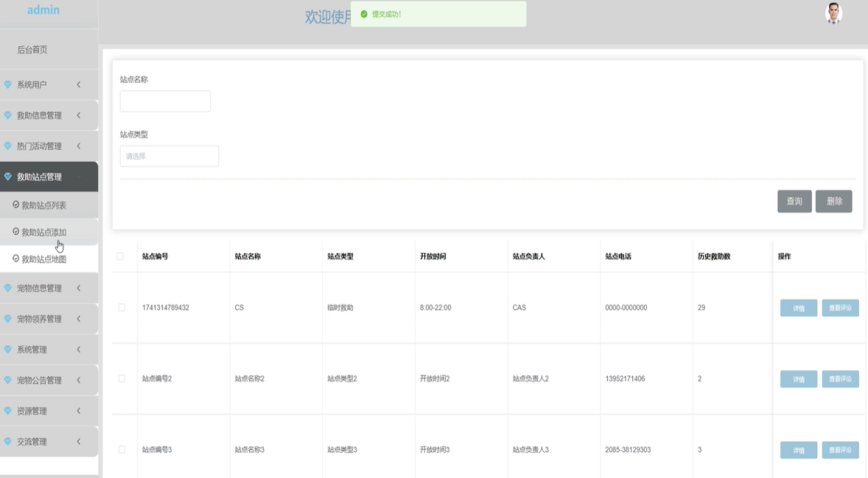Click the 开放时间 column header

tap(433, 256)
